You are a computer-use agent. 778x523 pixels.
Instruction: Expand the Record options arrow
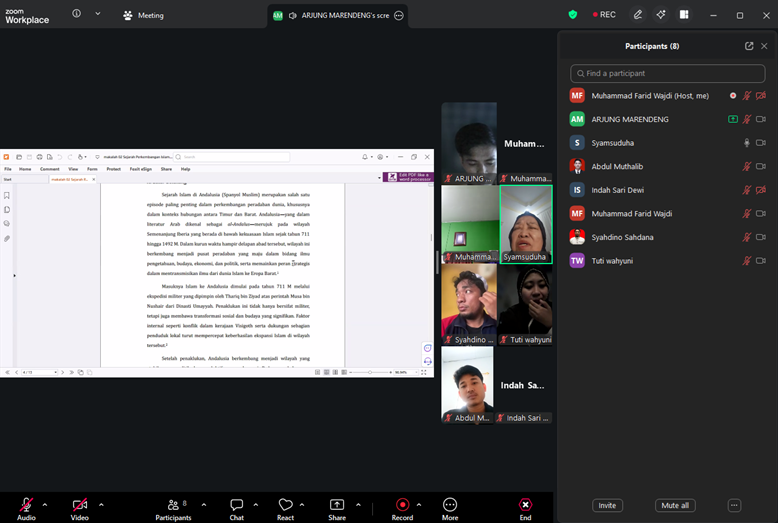click(x=419, y=505)
